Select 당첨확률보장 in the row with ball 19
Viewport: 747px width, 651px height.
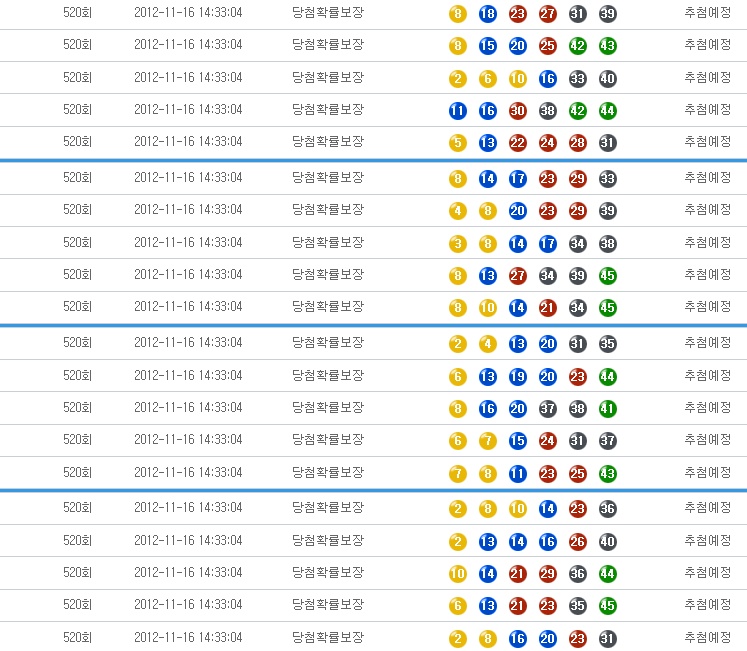pos(328,376)
